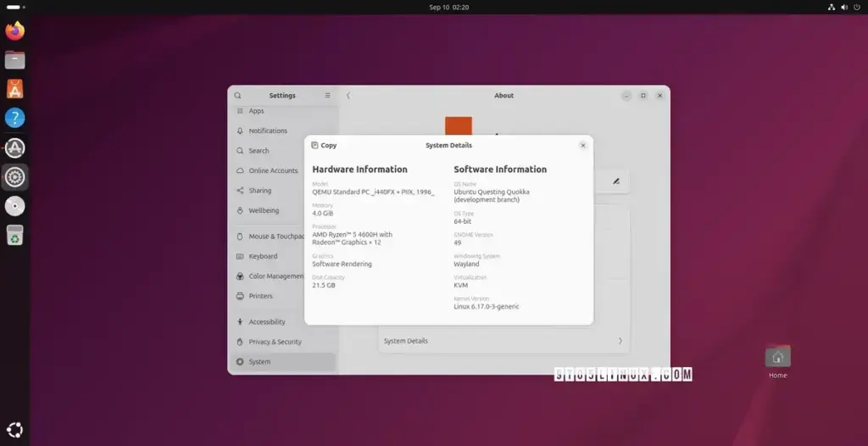Click the pencil edit icon in About panel

point(616,181)
